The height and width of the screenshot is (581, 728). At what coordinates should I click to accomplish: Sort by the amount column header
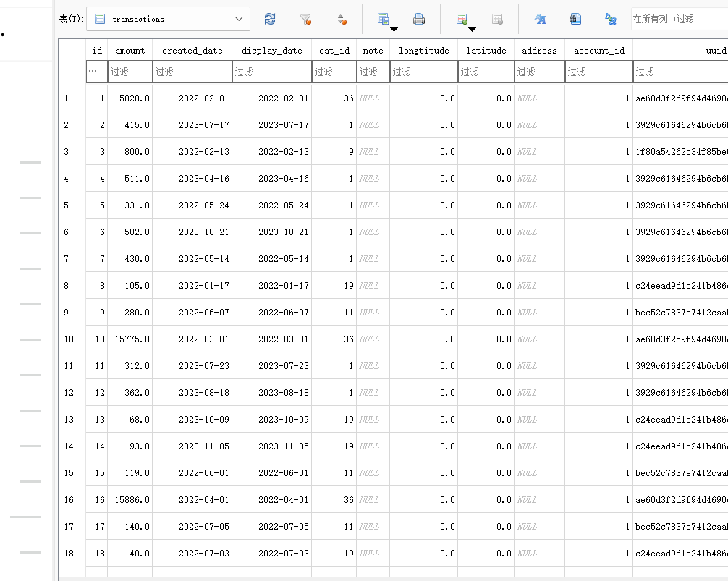pos(130,50)
